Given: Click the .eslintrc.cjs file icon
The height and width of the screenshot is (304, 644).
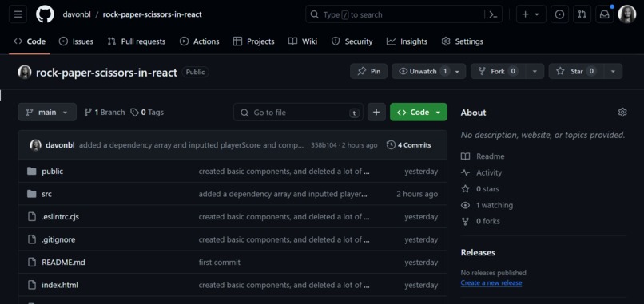Looking at the screenshot, I should (x=32, y=216).
